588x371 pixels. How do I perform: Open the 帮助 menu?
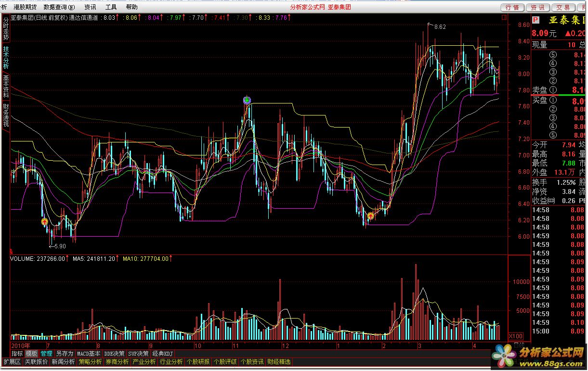click(x=131, y=7)
